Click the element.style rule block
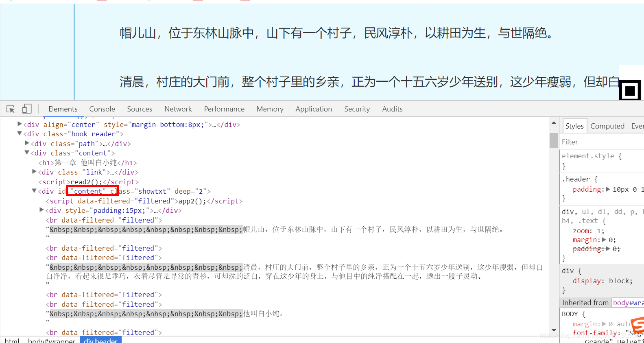The width and height of the screenshot is (644, 343). click(602, 161)
